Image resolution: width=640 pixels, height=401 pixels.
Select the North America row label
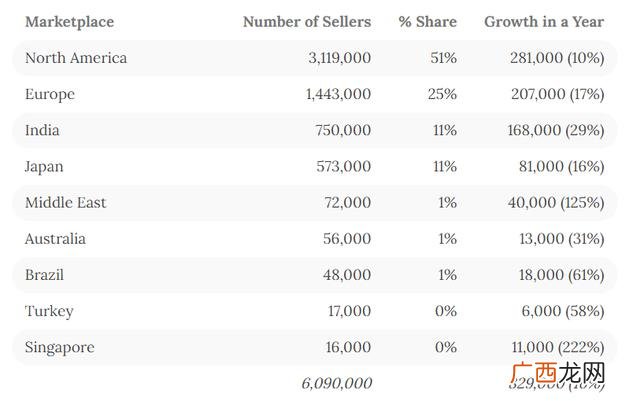pyautogui.click(x=76, y=58)
